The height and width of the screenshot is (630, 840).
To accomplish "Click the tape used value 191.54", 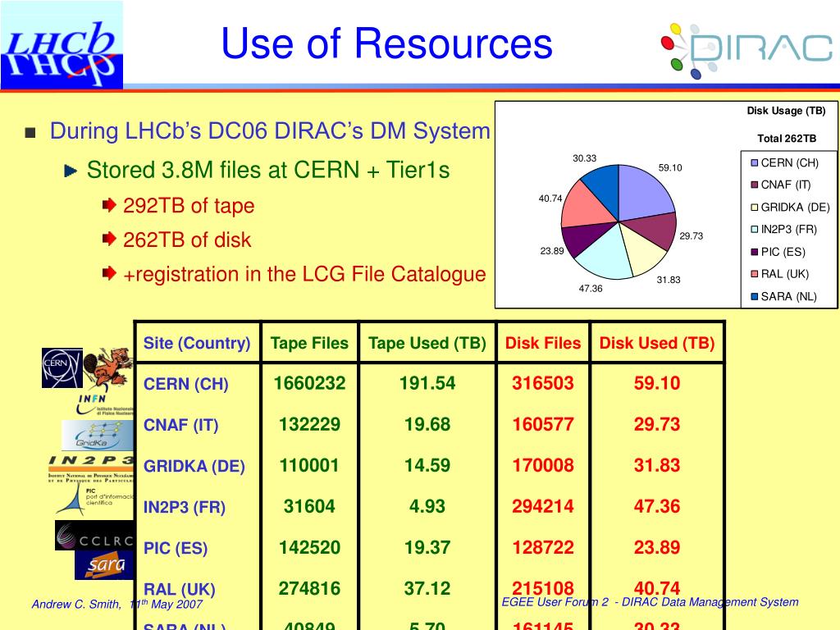I will (x=427, y=383).
